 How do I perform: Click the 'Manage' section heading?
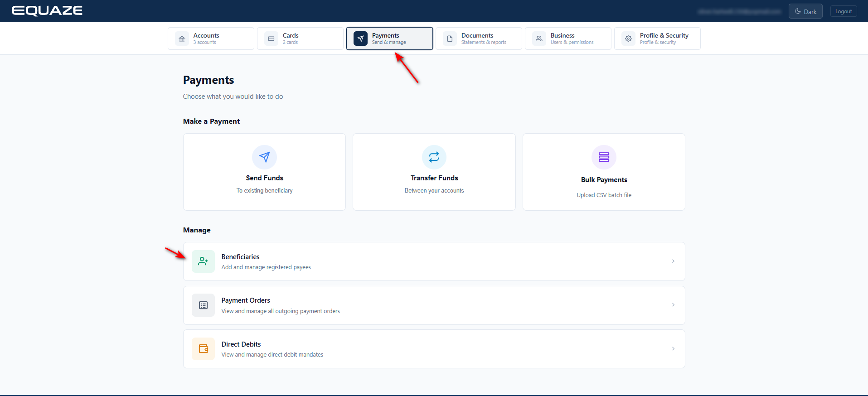pos(197,230)
